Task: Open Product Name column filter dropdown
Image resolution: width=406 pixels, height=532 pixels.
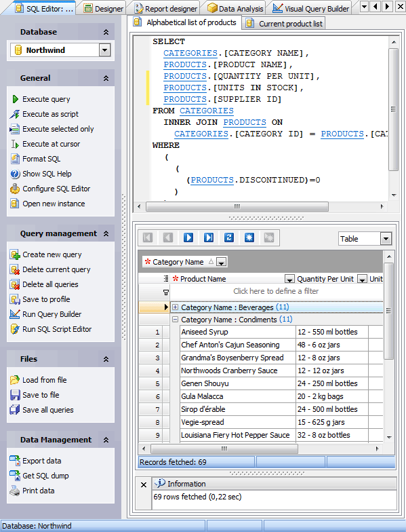Action: (289, 280)
